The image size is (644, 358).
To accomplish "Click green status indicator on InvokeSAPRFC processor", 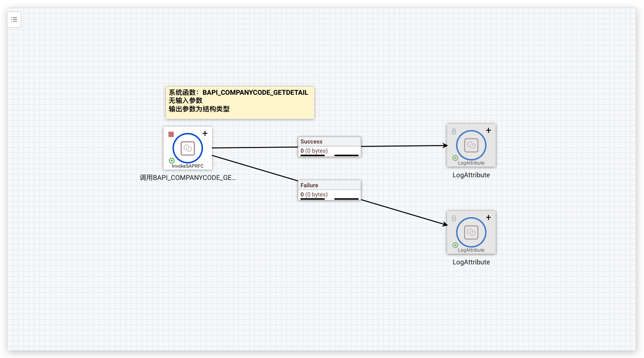I will click(172, 160).
